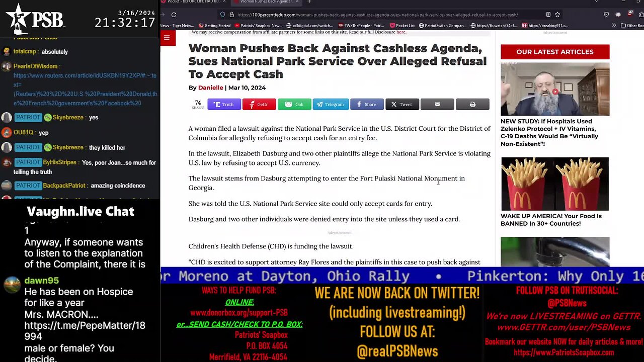Open the Getting Started bookmark
644x362 pixels.
[214, 26]
